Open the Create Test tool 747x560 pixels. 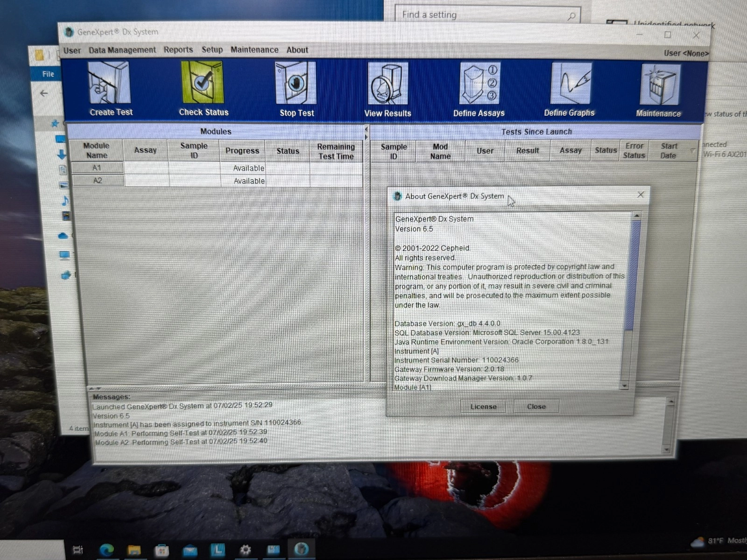111,89
